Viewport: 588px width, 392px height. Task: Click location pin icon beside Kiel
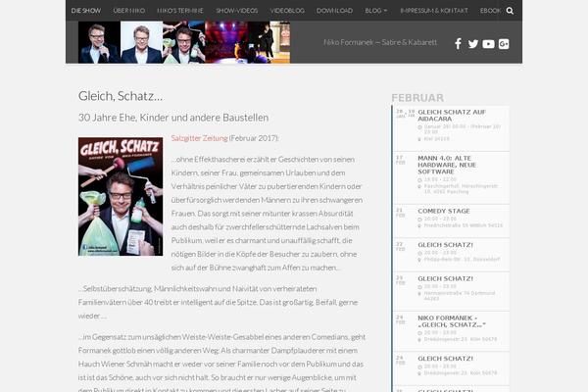pos(419,139)
